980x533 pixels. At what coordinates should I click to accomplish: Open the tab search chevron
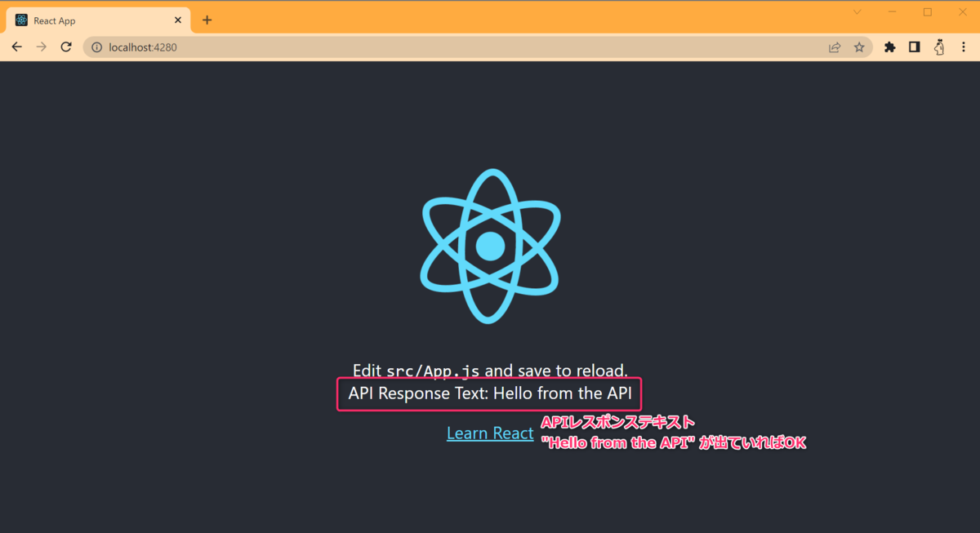point(857,11)
